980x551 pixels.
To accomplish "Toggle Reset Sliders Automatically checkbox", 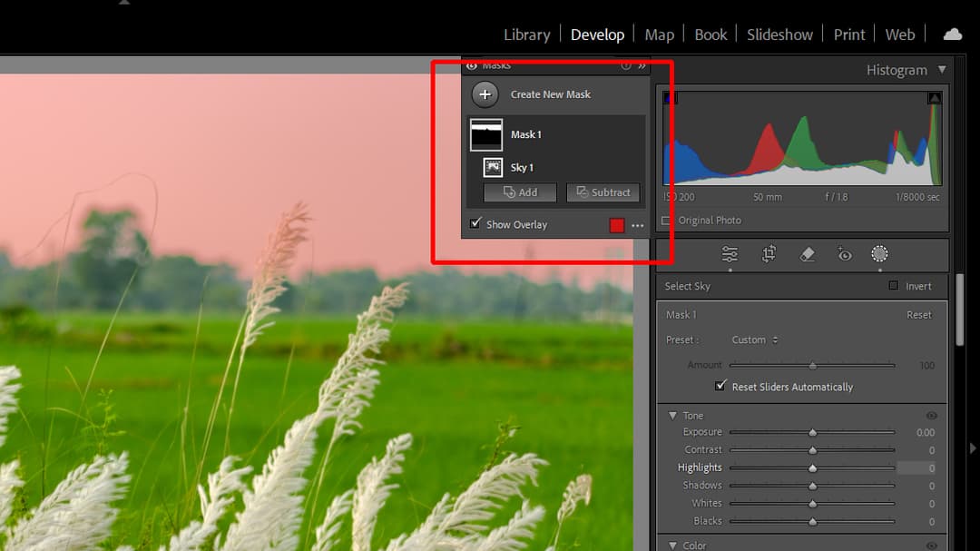I will pos(720,385).
